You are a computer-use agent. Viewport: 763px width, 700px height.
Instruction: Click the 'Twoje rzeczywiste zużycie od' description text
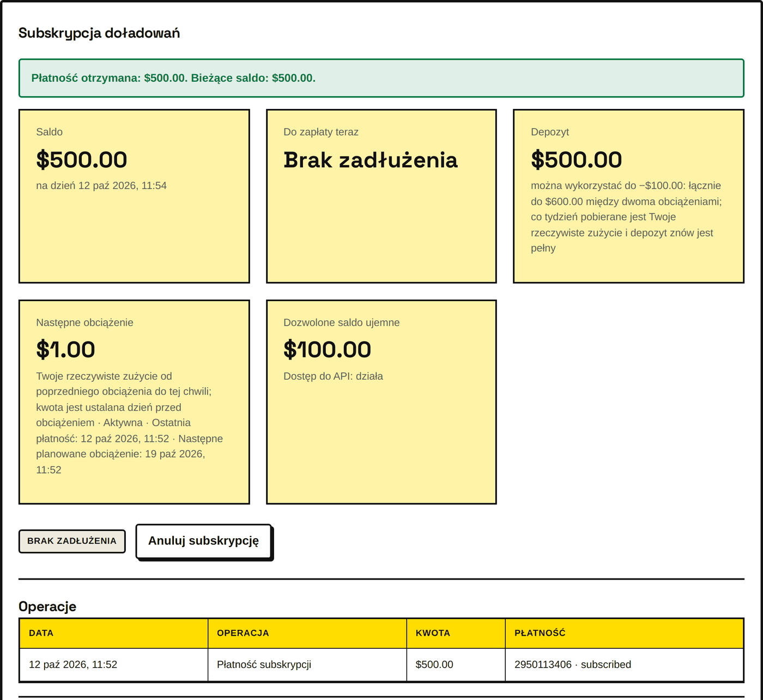click(x=130, y=423)
